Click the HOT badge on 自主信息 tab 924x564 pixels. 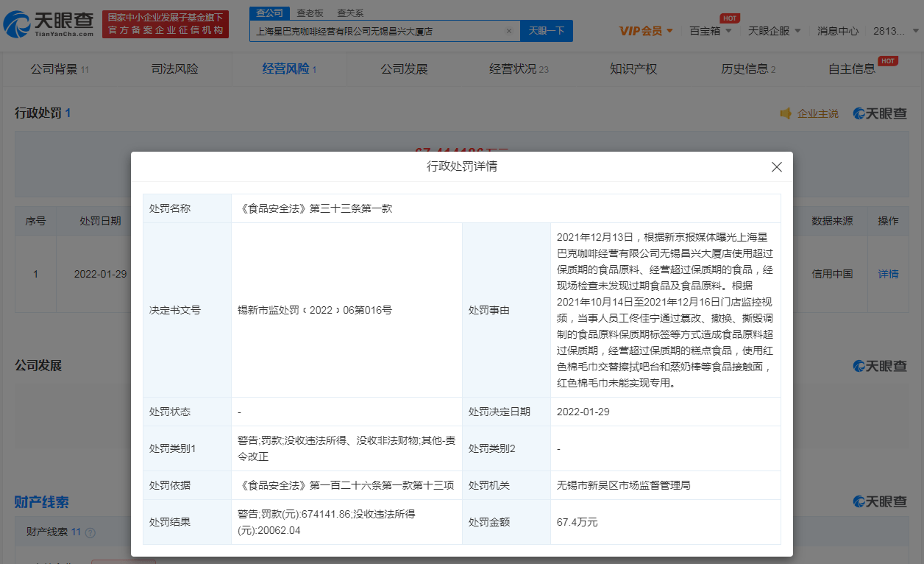coord(888,62)
